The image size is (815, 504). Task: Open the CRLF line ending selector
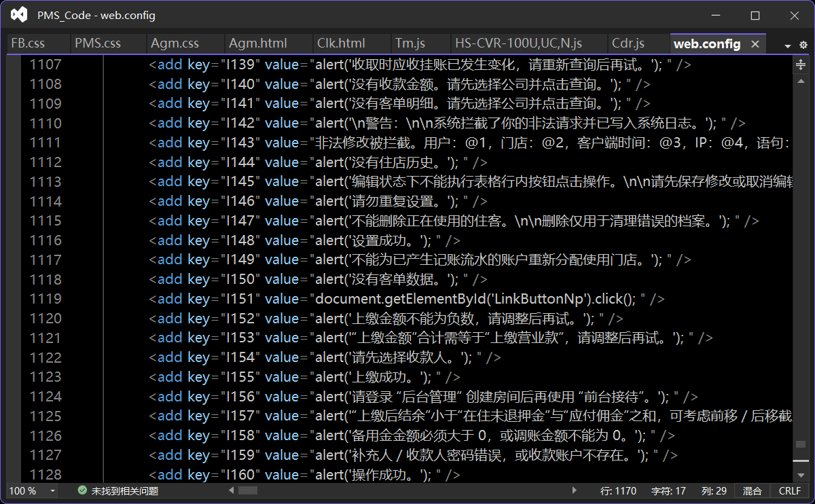tap(790, 490)
